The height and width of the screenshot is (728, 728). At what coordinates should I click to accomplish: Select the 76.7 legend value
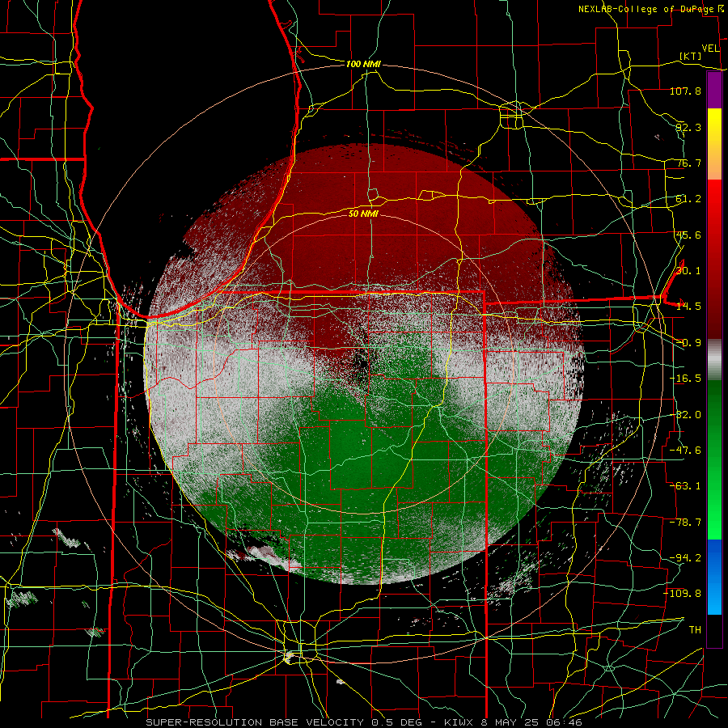(688, 163)
